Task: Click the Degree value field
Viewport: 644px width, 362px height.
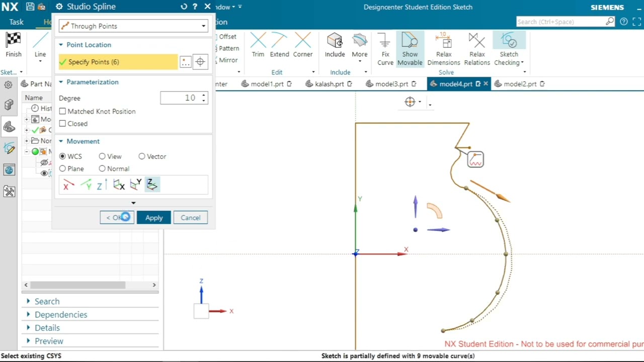Action: pos(184,98)
